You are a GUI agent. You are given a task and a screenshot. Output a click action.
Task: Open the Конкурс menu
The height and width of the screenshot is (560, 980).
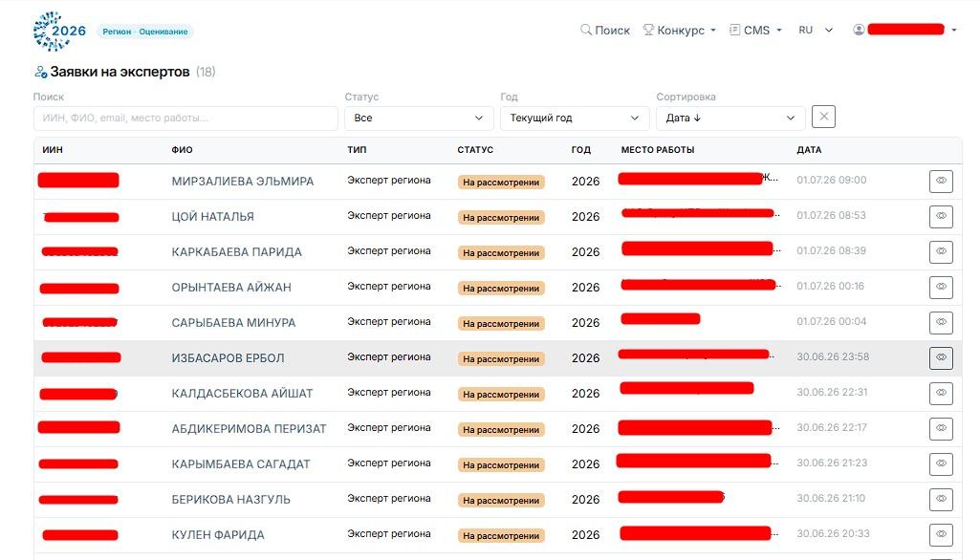click(x=680, y=30)
